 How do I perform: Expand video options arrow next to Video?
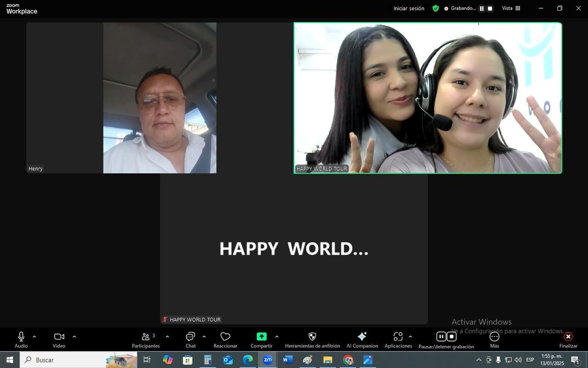point(74,337)
